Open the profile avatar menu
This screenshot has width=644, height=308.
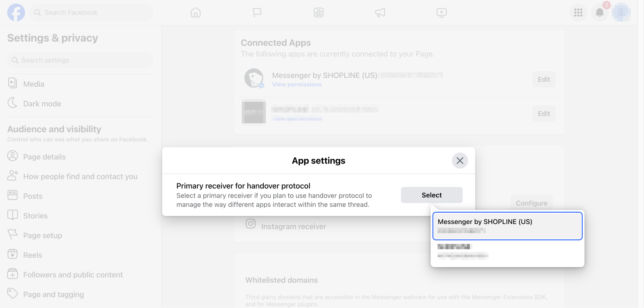click(x=621, y=12)
